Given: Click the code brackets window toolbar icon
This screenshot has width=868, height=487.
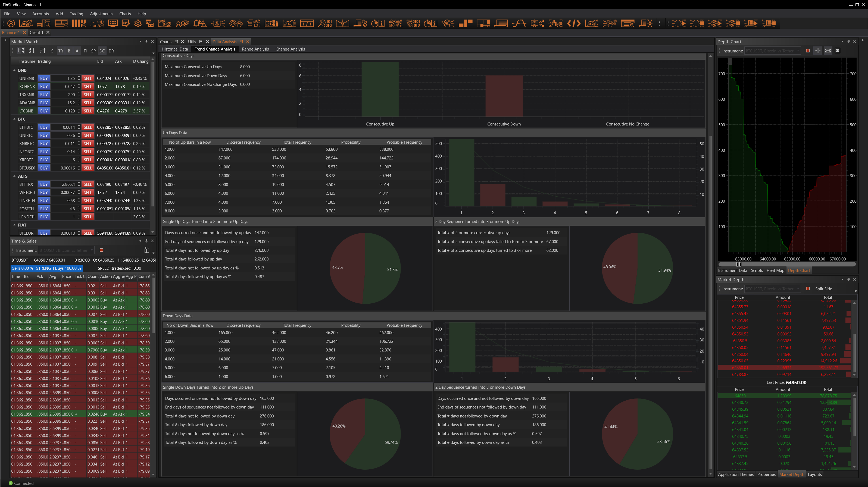Looking at the screenshot, I should pyautogui.click(x=307, y=23).
